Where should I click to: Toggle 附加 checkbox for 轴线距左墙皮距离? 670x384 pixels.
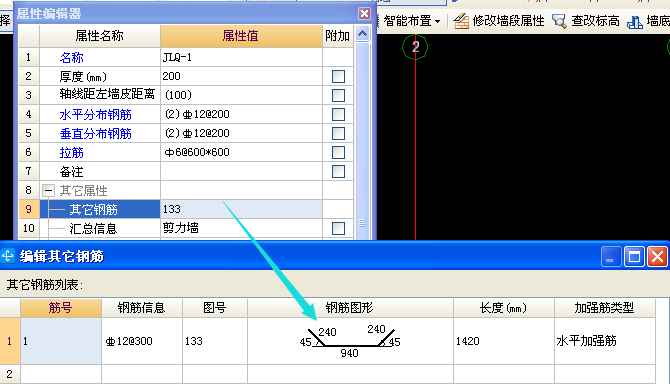point(338,95)
